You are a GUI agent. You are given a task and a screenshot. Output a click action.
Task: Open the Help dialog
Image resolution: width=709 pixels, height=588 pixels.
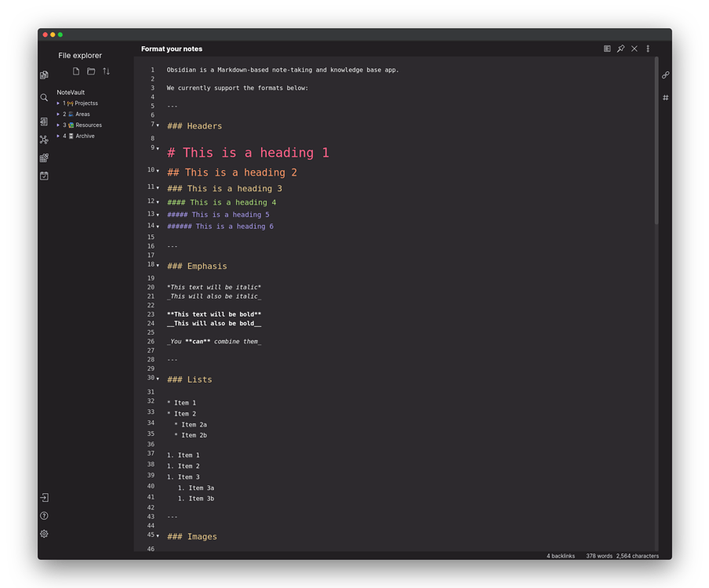pos(44,515)
